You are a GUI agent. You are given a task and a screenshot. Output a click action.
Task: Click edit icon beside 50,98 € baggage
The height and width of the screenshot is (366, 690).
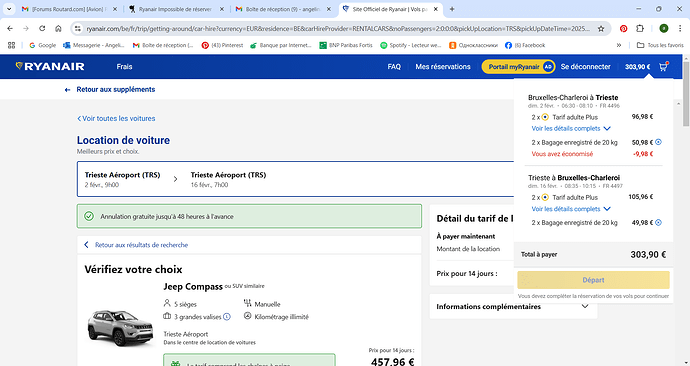point(658,142)
